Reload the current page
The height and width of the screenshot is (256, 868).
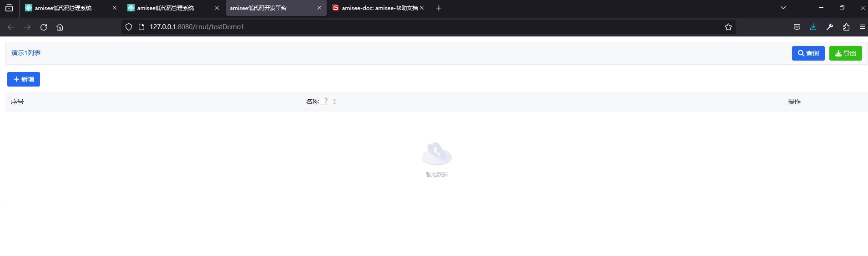coord(44,27)
